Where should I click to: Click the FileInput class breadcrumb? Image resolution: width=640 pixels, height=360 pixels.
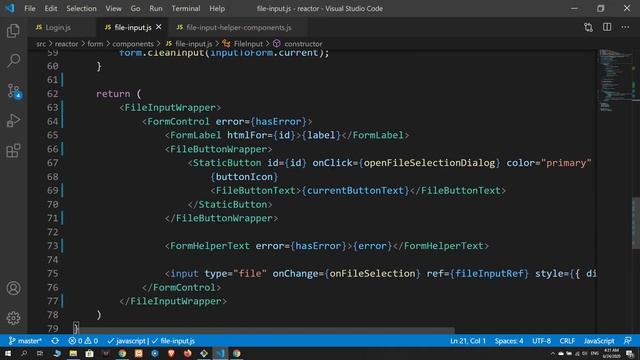click(x=248, y=44)
